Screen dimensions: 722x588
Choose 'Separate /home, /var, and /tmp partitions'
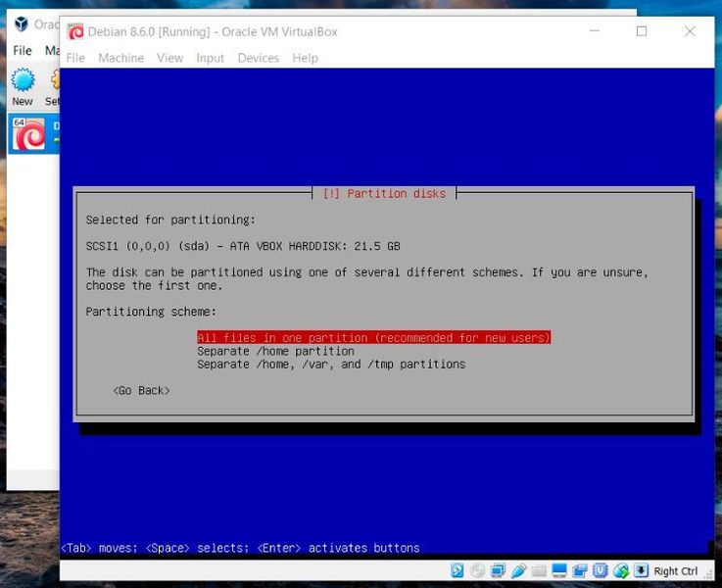[x=331, y=365]
